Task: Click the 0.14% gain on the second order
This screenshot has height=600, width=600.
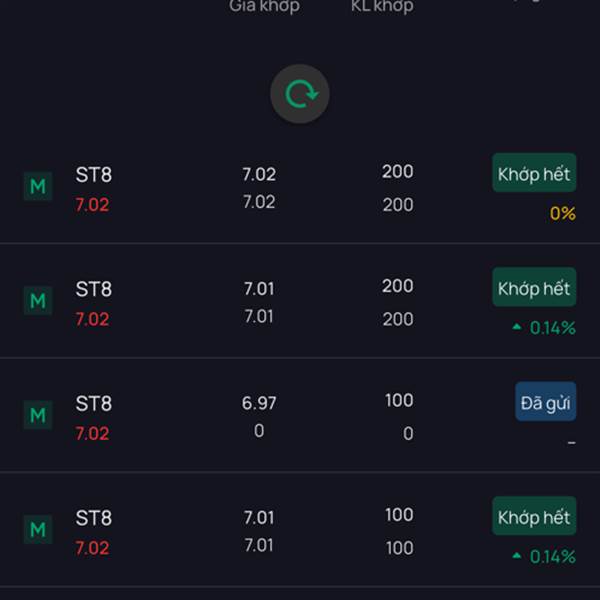Action: point(553,328)
